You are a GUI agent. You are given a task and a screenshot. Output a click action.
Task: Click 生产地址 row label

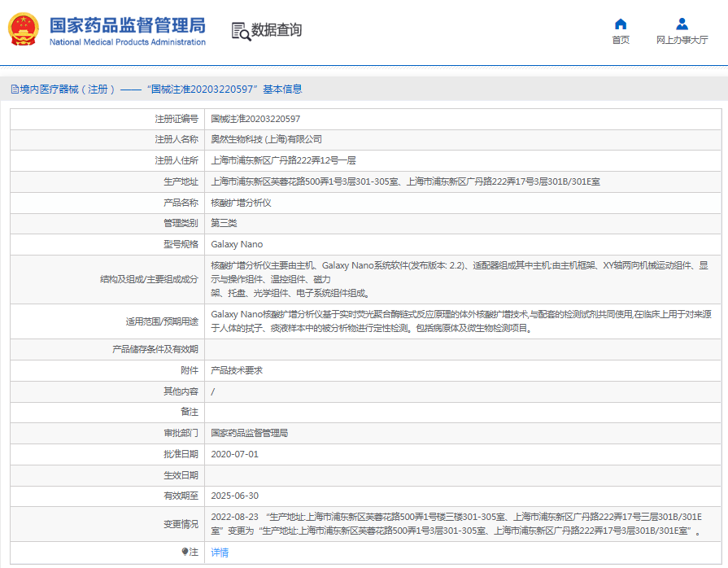(181, 182)
